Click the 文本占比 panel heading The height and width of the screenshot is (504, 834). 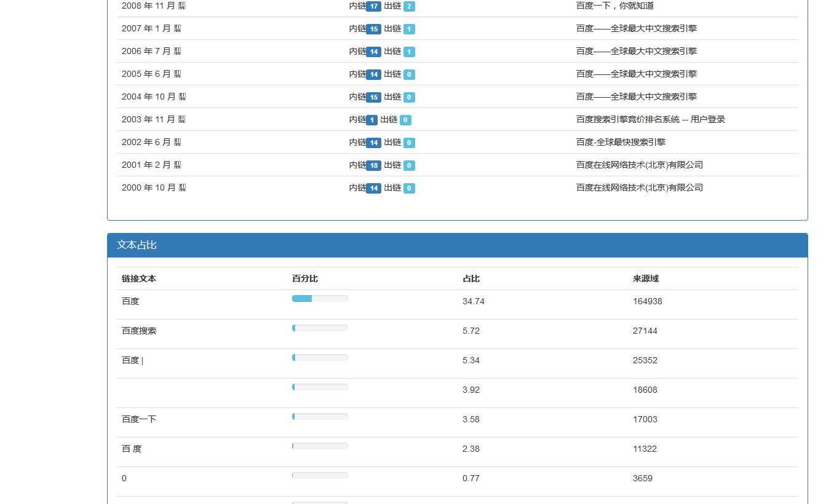(x=457, y=245)
